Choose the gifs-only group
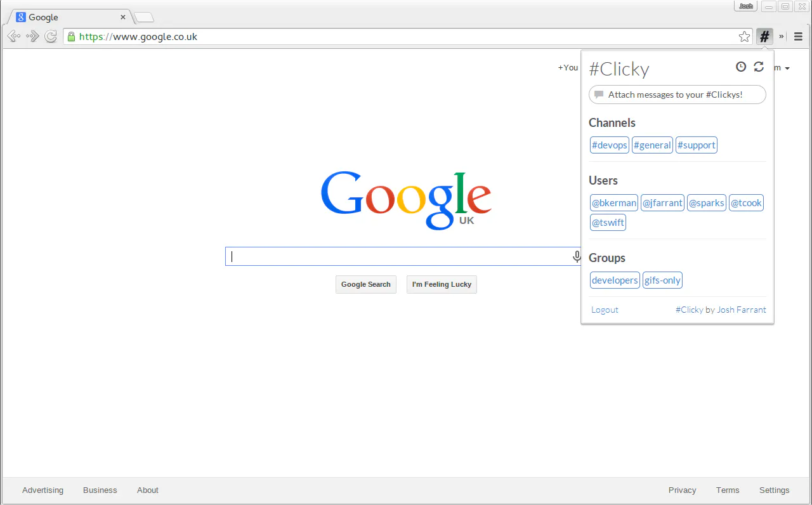Viewport: 812px width, 505px height. [662, 280]
